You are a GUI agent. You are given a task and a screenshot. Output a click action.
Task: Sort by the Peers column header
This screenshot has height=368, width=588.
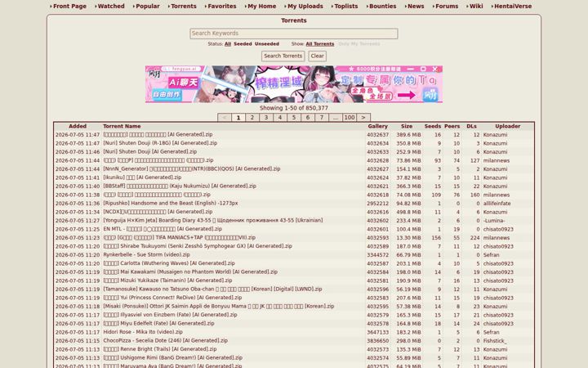pos(452,126)
